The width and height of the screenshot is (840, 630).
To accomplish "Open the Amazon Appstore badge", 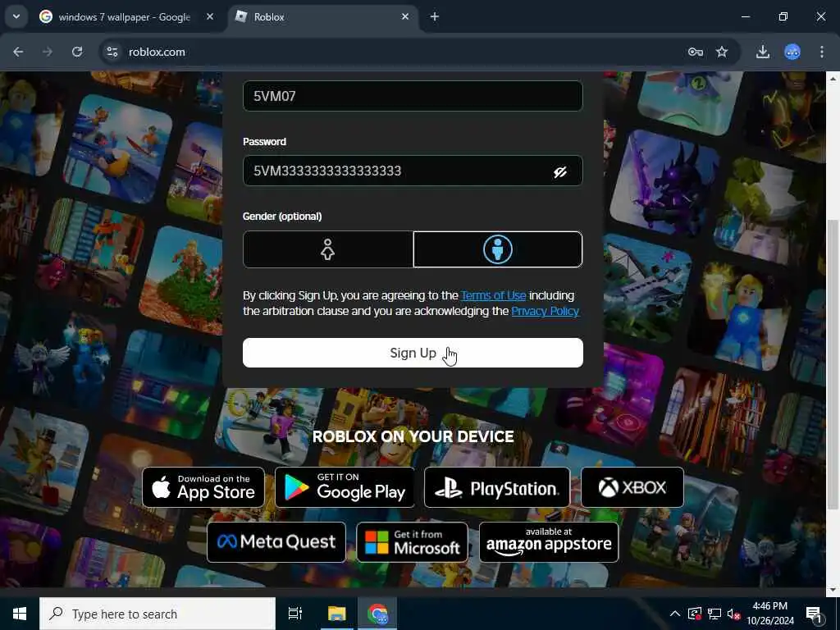I will click(549, 542).
